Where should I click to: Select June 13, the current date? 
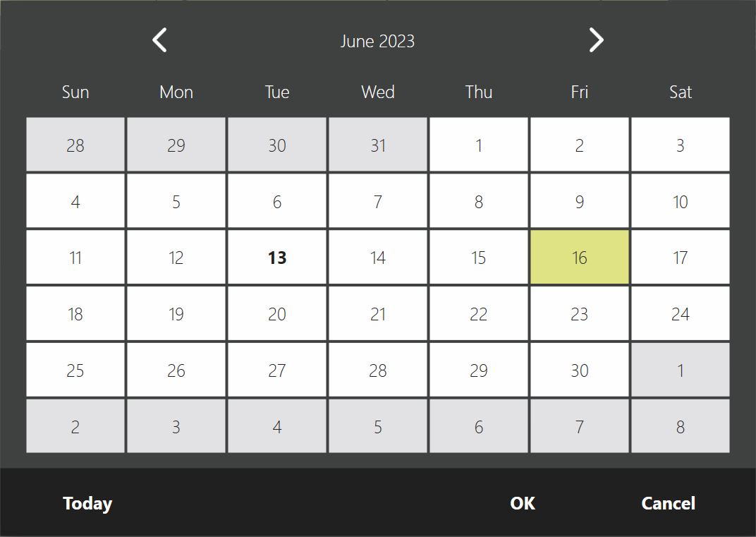point(276,257)
